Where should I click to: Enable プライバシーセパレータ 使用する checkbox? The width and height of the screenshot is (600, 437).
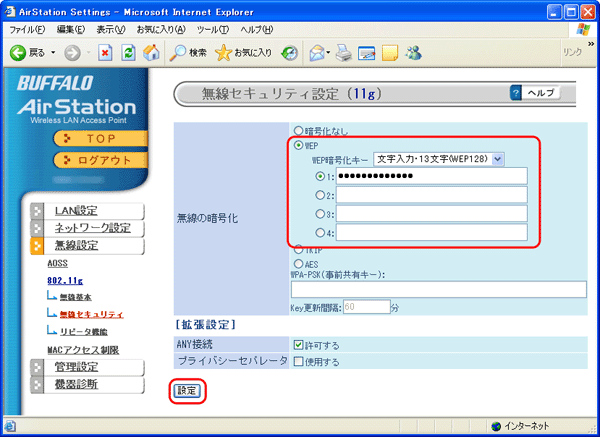tap(297, 360)
